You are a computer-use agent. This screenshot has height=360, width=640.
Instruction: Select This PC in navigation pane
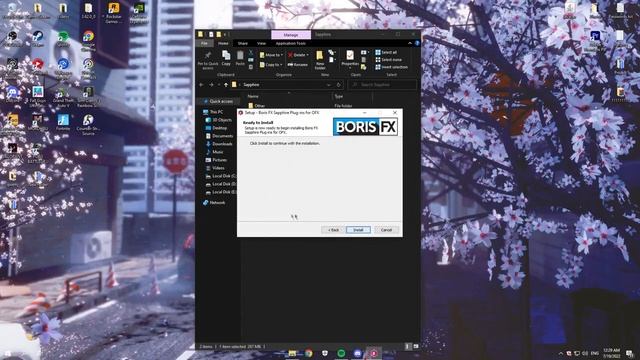(213, 112)
